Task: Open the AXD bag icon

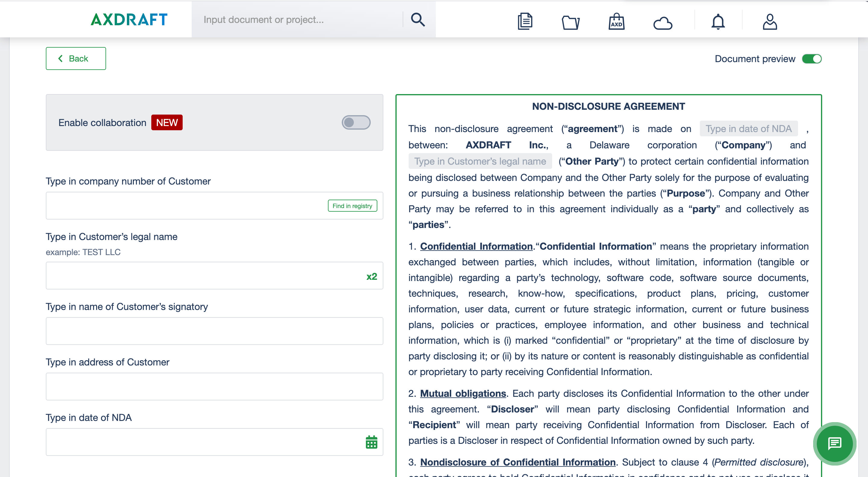Action: coord(616,22)
